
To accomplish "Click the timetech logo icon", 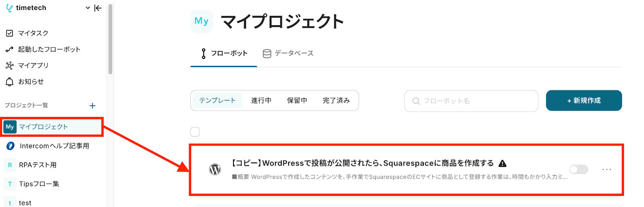I will 9,8.
